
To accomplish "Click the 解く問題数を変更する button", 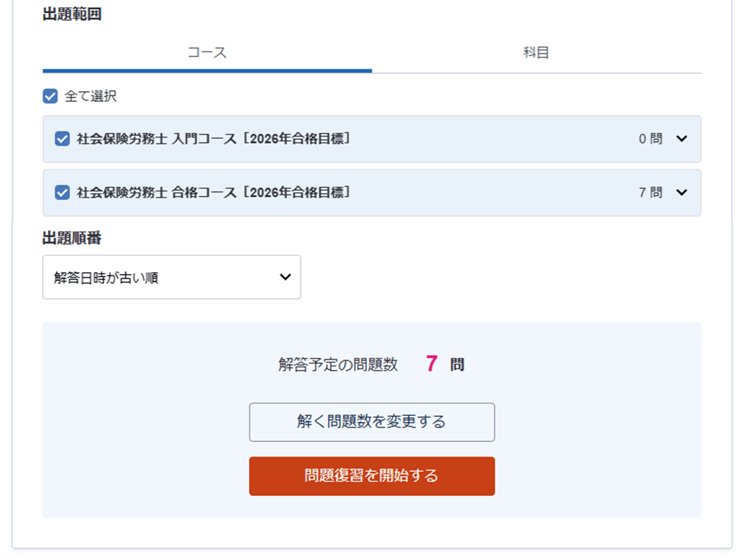I will pyautogui.click(x=372, y=422).
